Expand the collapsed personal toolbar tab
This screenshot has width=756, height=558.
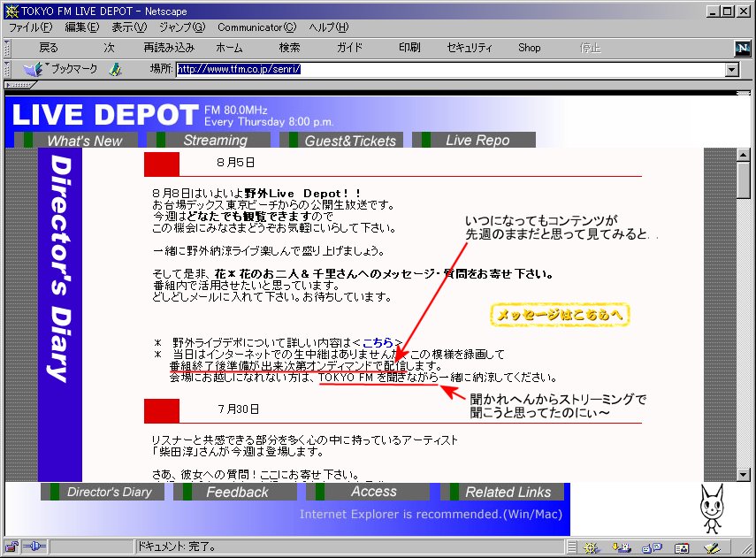click(19, 86)
